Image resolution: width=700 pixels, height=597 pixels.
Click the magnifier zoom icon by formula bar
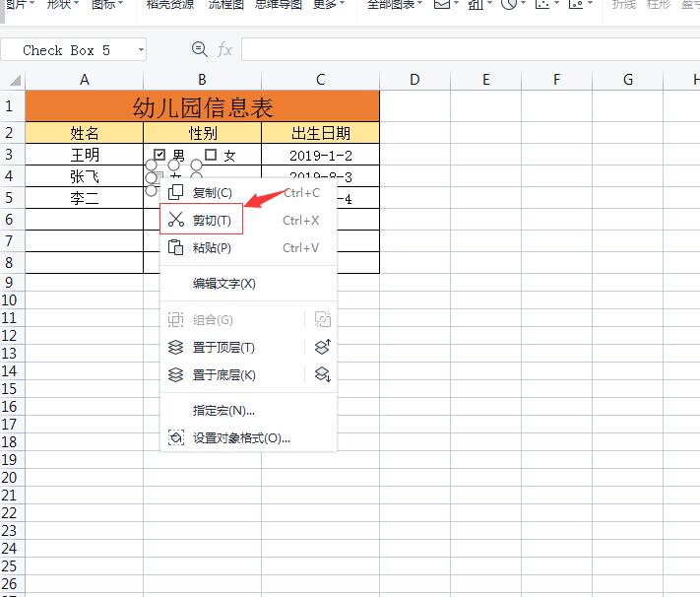(x=199, y=49)
